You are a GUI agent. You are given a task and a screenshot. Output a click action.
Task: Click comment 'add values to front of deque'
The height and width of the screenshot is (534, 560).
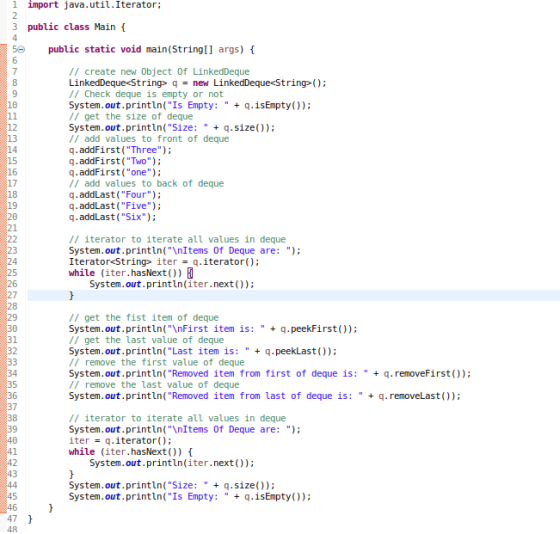pyautogui.click(x=149, y=139)
